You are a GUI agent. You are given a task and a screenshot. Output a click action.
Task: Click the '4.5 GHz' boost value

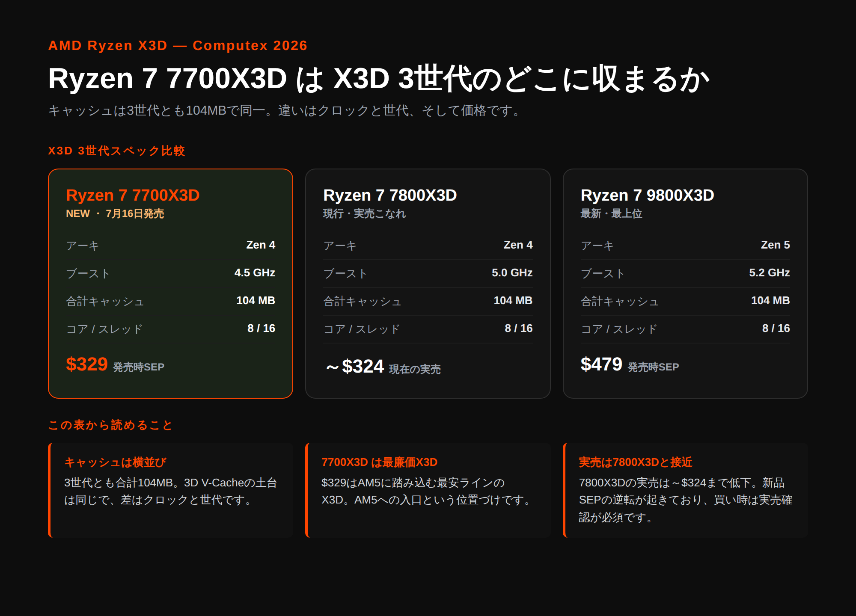pos(255,272)
